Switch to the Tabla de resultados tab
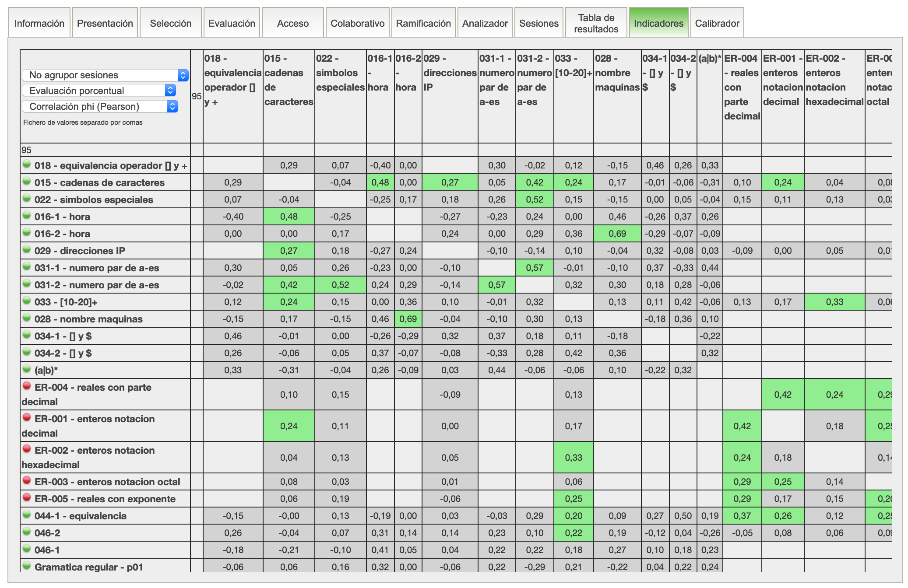 point(596,23)
